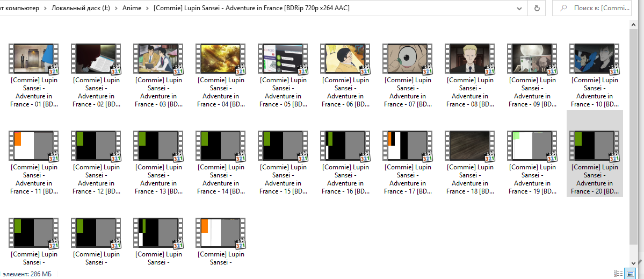The height and width of the screenshot is (279, 644).
Task: Expand the chevron after "Локальный диск (J:)"
Action: coord(116,8)
